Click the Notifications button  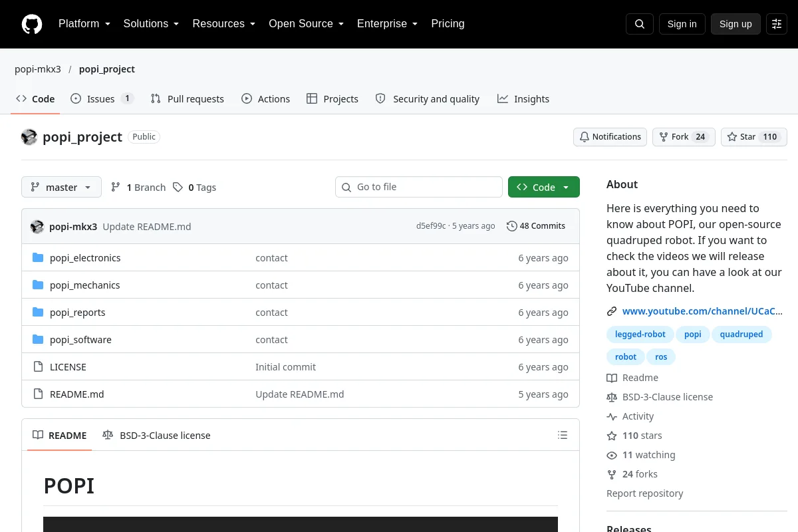610,137
